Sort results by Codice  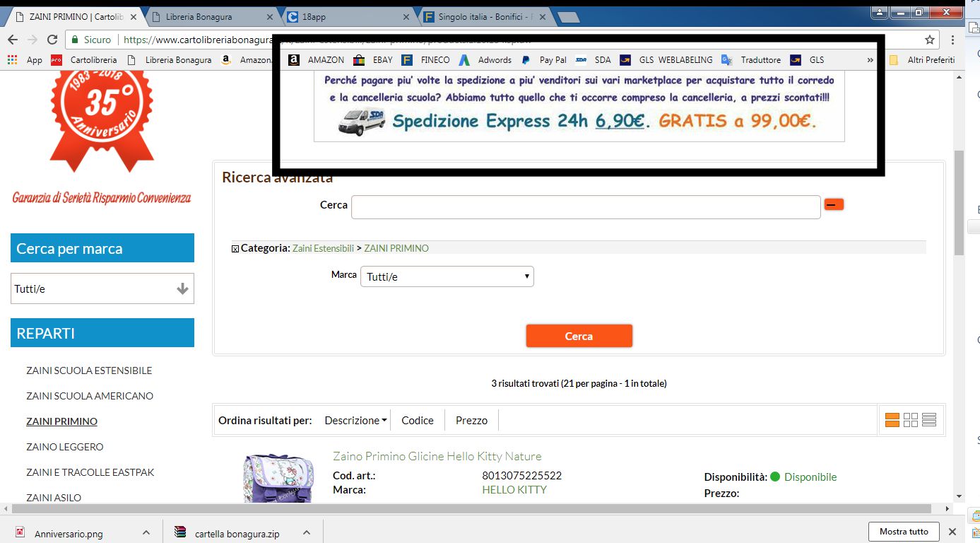point(418,421)
